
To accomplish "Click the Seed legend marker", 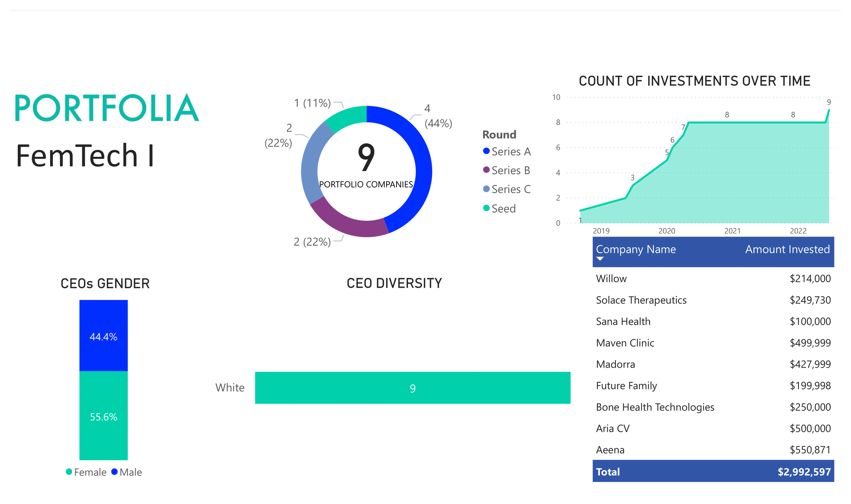I will pos(486,208).
